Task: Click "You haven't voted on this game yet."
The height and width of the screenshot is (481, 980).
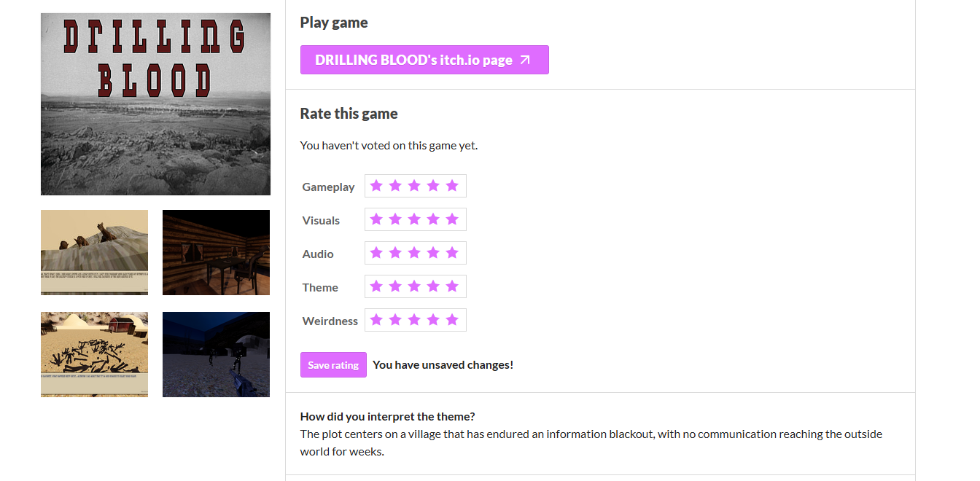Action: (389, 145)
